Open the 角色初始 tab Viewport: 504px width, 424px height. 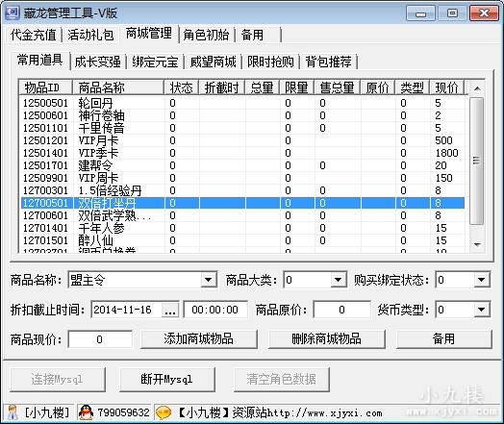pos(206,35)
